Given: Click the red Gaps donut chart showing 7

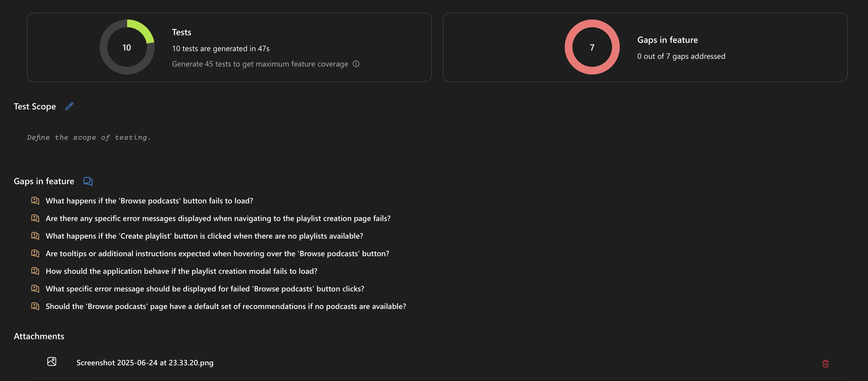Looking at the screenshot, I should (592, 47).
